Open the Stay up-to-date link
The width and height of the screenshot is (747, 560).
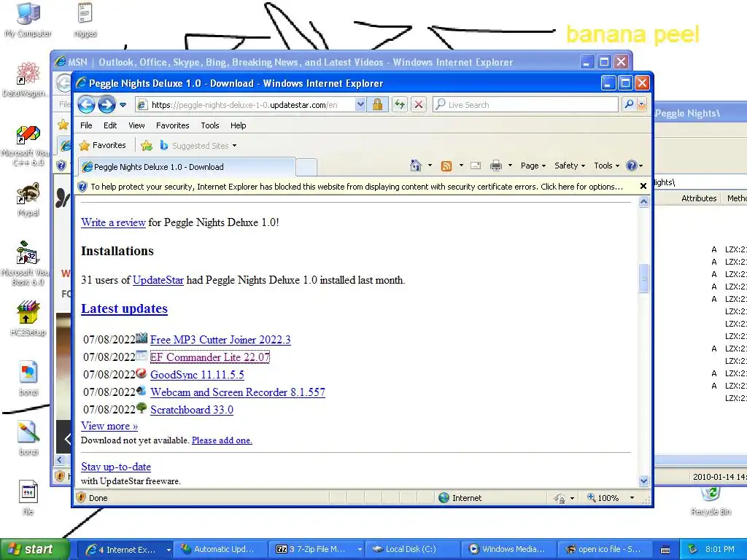pyautogui.click(x=116, y=467)
